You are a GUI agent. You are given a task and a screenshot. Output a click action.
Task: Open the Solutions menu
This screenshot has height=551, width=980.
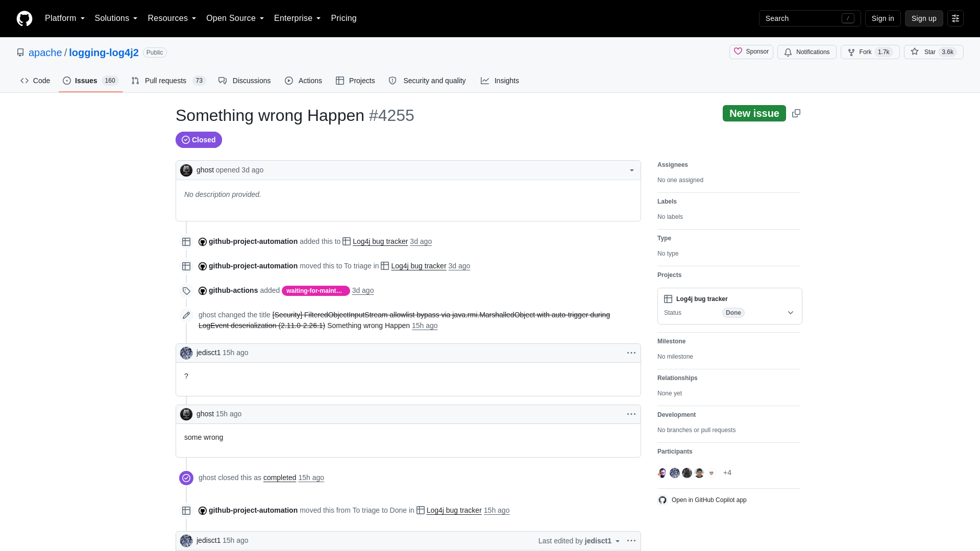tap(116, 18)
